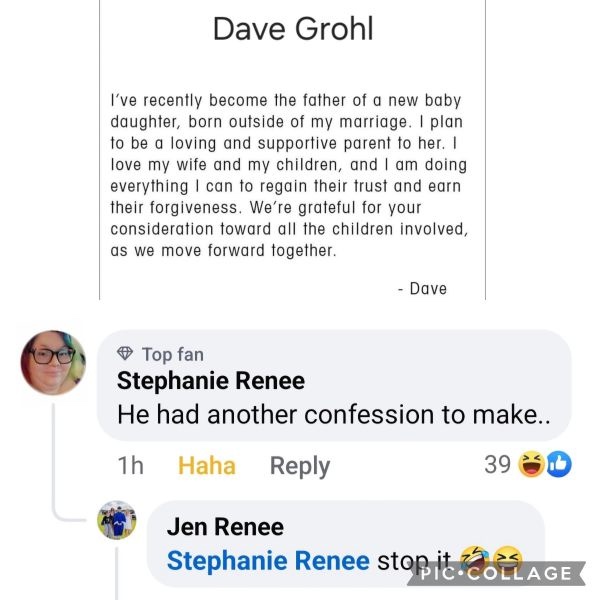Viewport: 600px width, 600px height.
Task: Click the Top fan diamond badge icon
Action: click(x=125, y=353)
